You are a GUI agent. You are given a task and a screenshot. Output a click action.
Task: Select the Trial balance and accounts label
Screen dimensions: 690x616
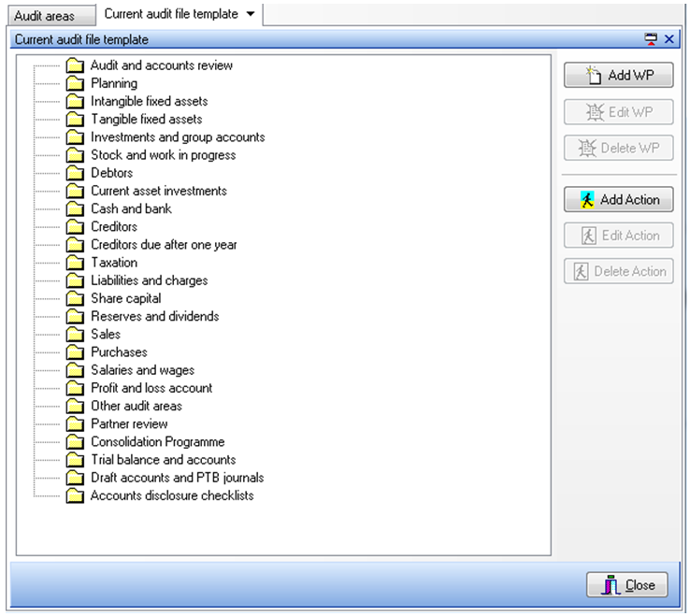coord(164,460)
